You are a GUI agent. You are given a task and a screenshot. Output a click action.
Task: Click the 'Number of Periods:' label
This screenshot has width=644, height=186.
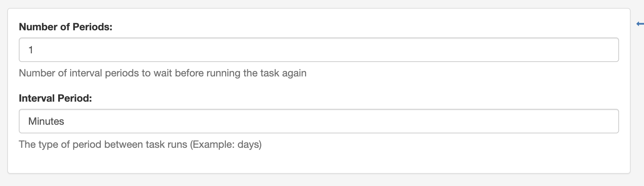click(65, 27)
